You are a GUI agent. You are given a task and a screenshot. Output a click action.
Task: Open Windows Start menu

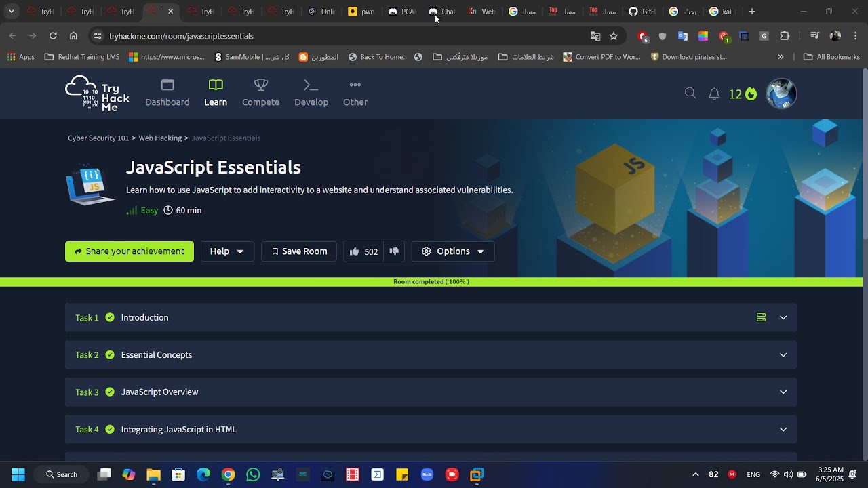[18, 474]
